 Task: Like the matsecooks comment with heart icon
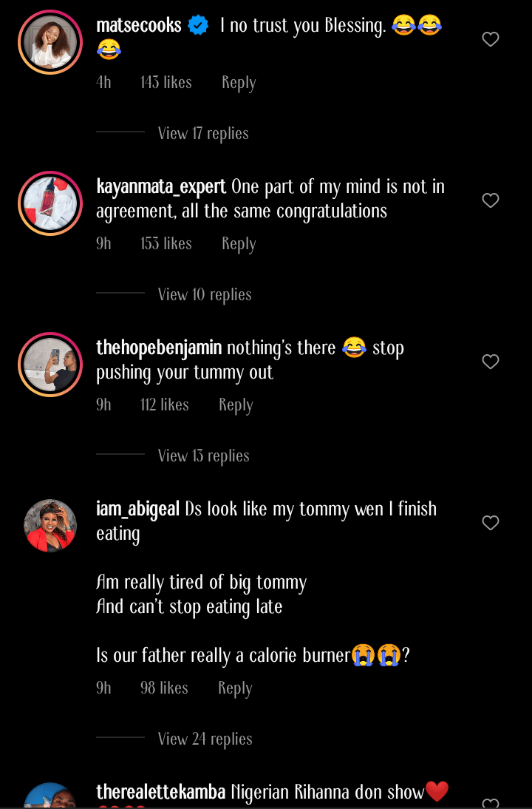point(491,39)
